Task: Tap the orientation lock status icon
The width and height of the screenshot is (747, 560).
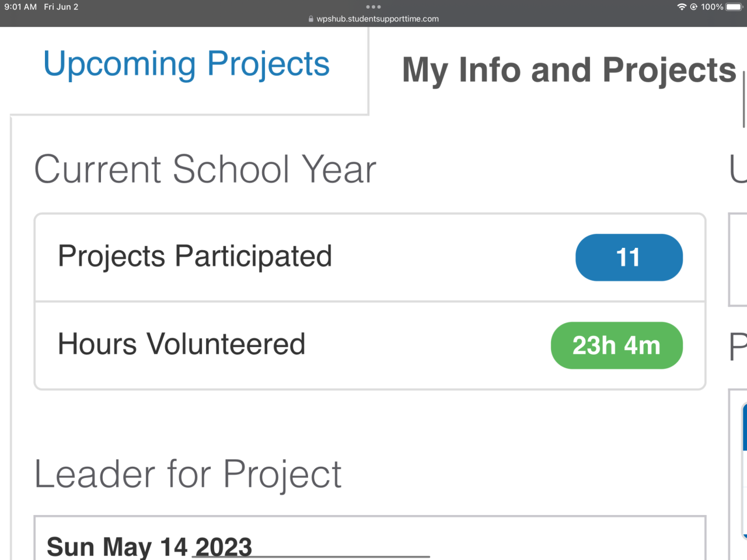Action: [694, 7]
